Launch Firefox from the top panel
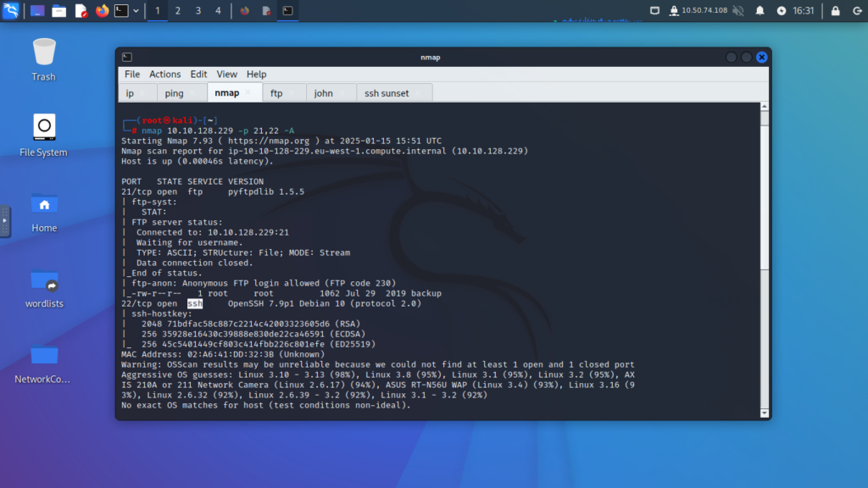Viewport: 868px width, 488px height. (103, 11)
